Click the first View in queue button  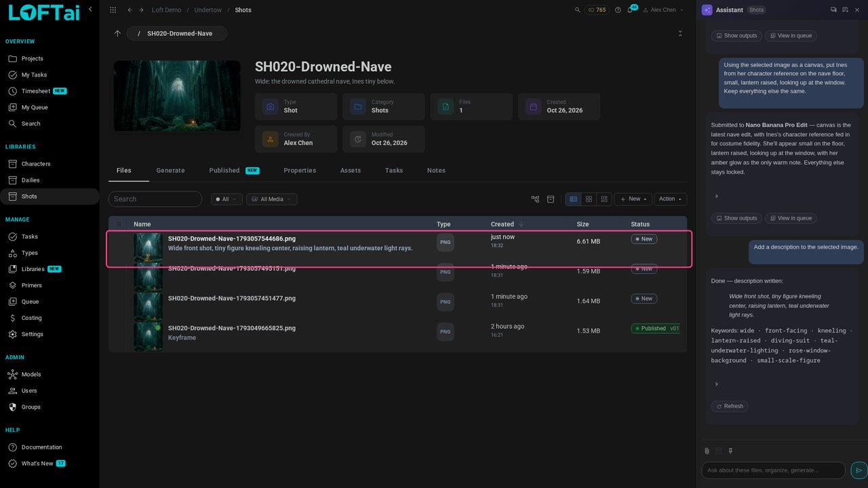pos(791,36)
